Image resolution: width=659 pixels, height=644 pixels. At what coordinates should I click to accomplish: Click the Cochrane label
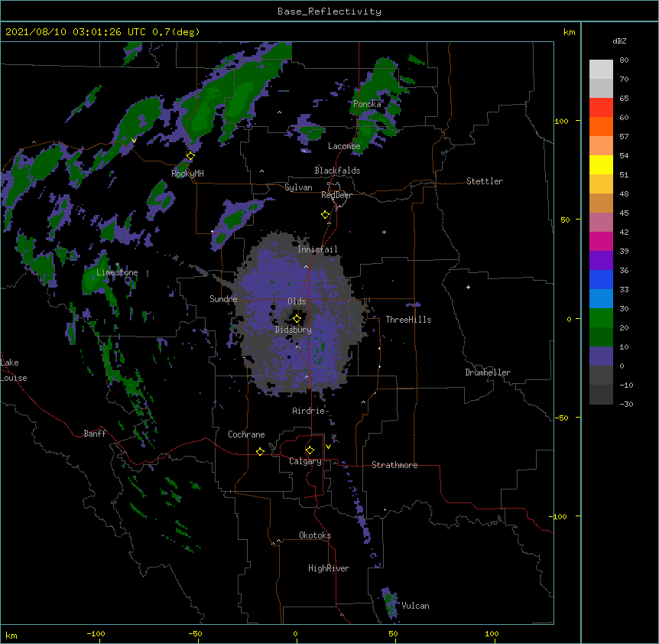(246, 434)
